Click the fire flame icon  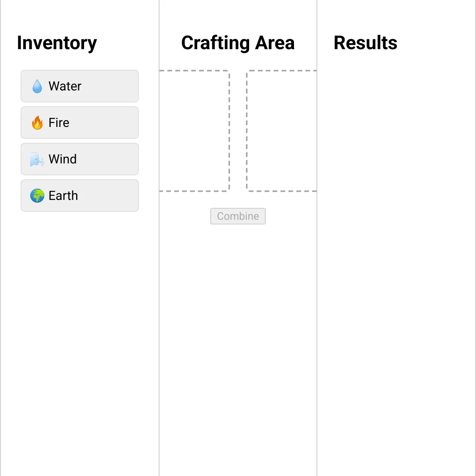tap(37, 123)
